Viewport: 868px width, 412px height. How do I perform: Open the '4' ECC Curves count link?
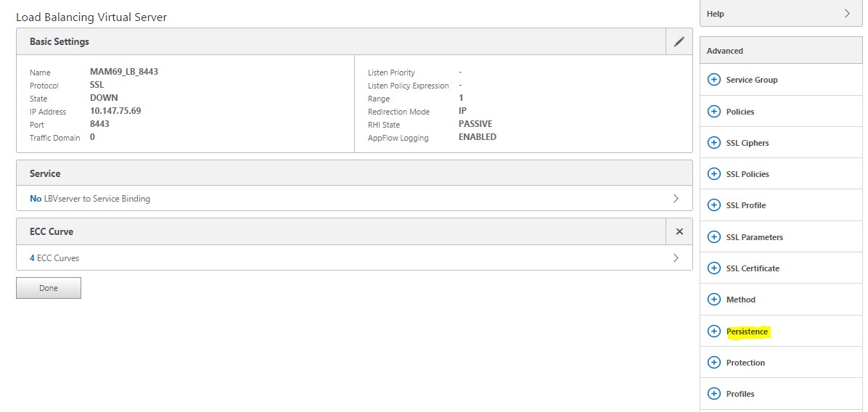pos(32,257)
